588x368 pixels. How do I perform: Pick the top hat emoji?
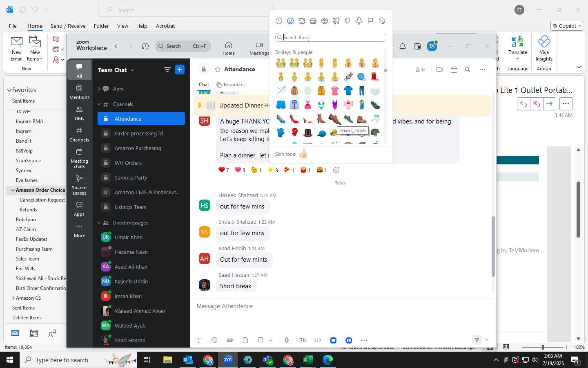pos(308,132)
